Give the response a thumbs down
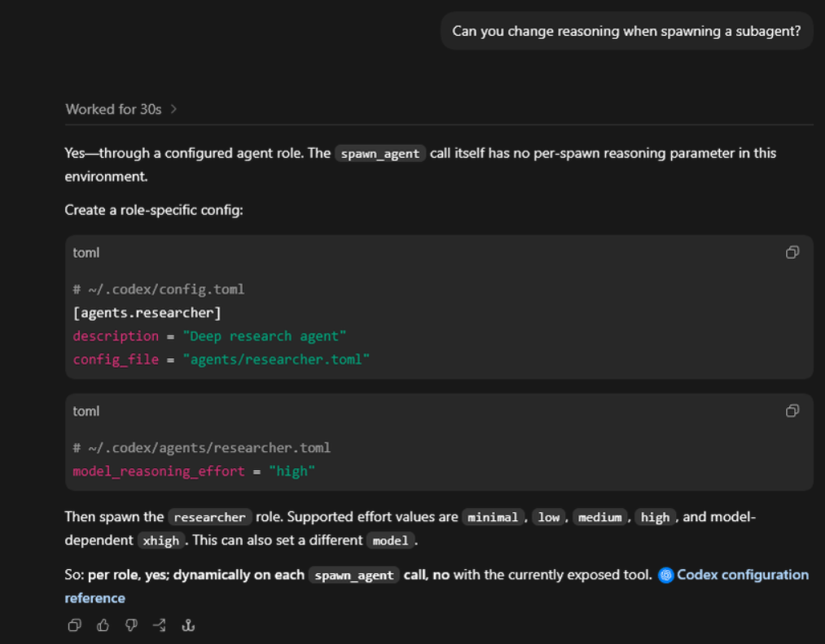The height and width of the screenshot is (644, 825). (x=131, y=625)
